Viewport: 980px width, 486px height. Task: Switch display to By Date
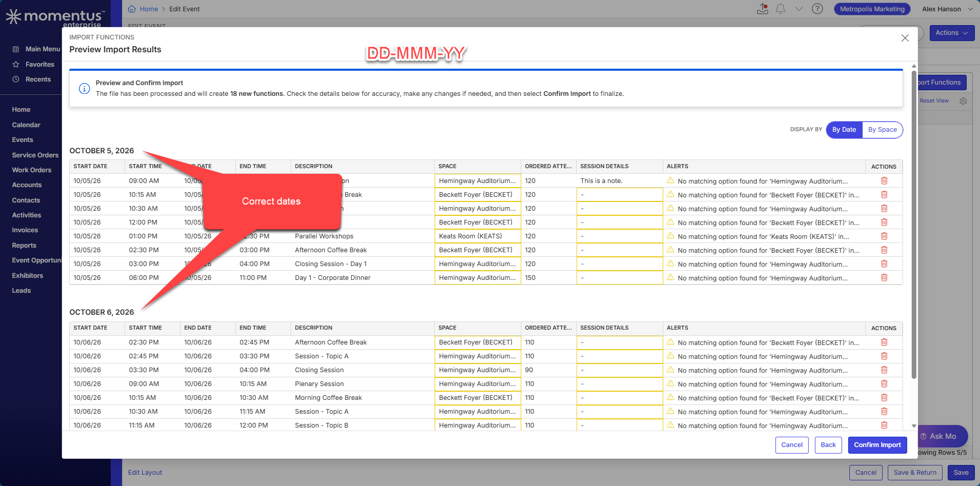844,130
